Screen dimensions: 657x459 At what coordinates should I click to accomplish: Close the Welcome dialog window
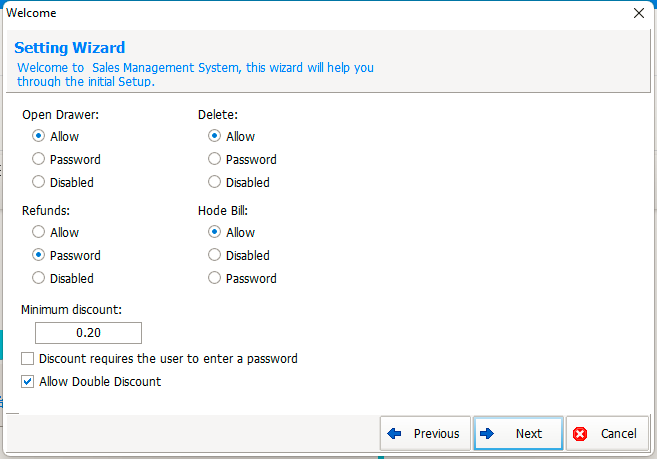pos(639,13)
